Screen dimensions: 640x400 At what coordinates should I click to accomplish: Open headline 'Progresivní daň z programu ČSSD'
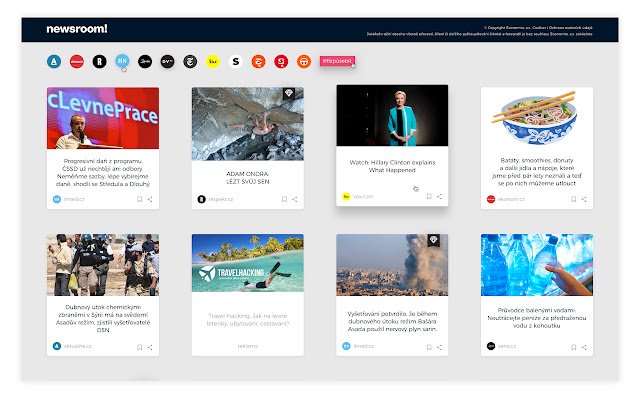tap(103, 173)
